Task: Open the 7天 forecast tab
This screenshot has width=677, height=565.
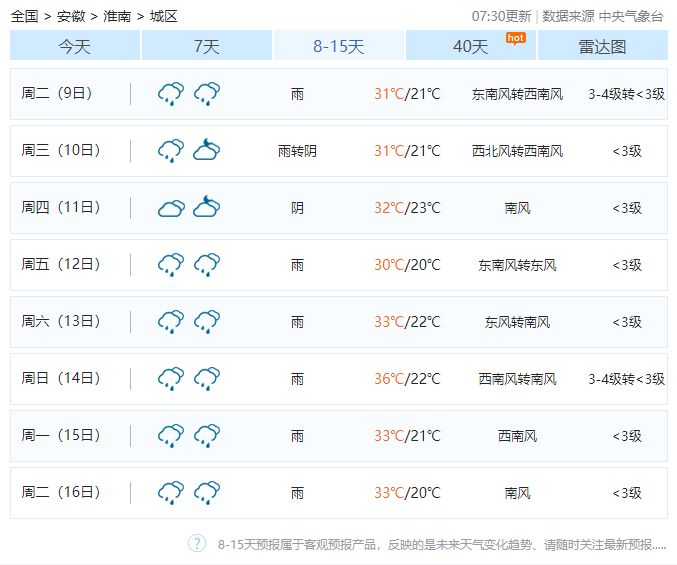Action: (x=207, y=45)
